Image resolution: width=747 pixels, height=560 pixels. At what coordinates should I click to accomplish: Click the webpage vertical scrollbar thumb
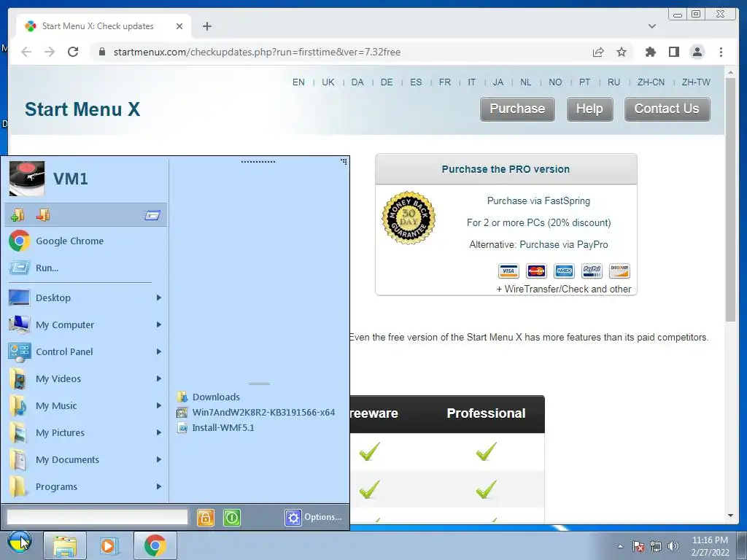tap(730, 199)
